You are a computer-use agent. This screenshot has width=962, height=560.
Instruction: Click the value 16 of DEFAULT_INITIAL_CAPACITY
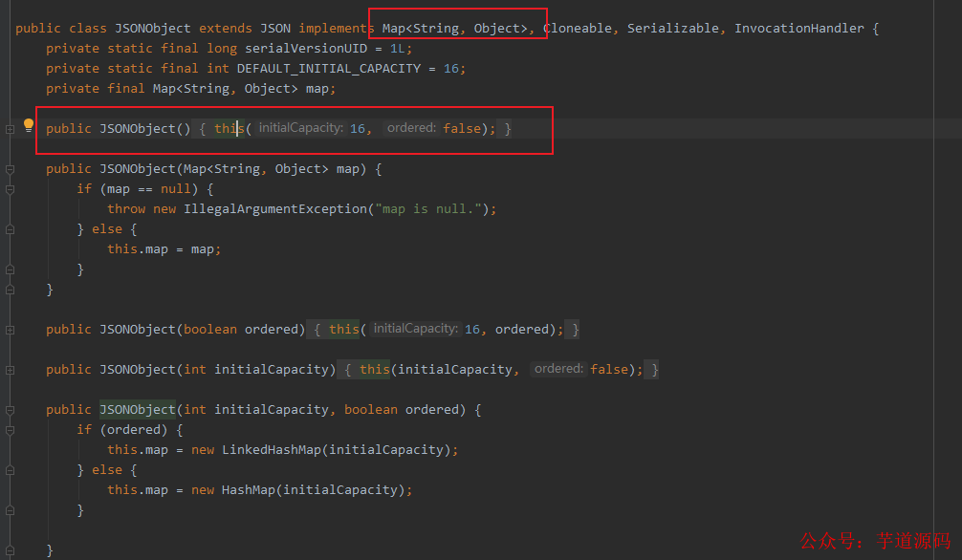[x=451, y=69]
